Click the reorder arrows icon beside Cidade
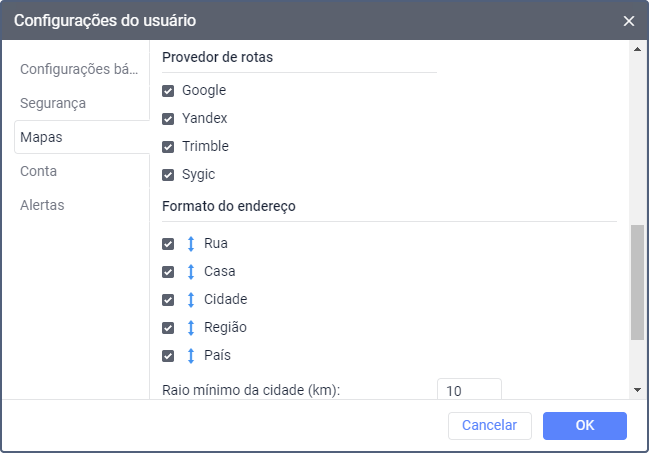The height and width of the screenshot is (453, 649). pyautogui.click(x=191, y=299)
